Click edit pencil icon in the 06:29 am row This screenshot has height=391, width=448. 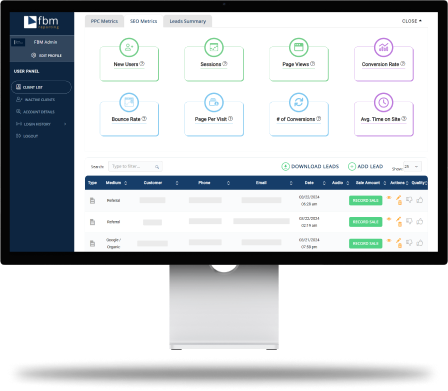398,198
